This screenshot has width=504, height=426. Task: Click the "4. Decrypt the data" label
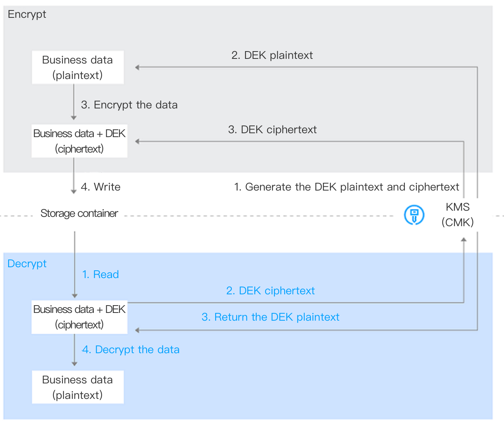(131, 350)
